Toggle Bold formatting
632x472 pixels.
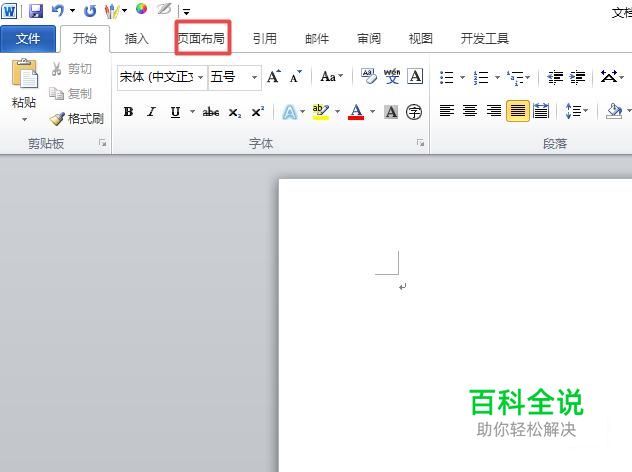(x=129, y=112)
